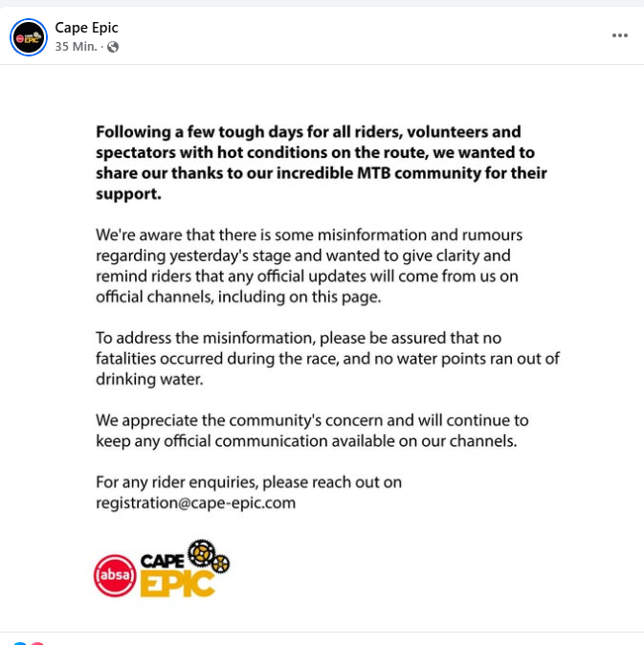Click the registration@cape-epic.com email address
This screenshot has height=645, width=644.
pos(195,502)
